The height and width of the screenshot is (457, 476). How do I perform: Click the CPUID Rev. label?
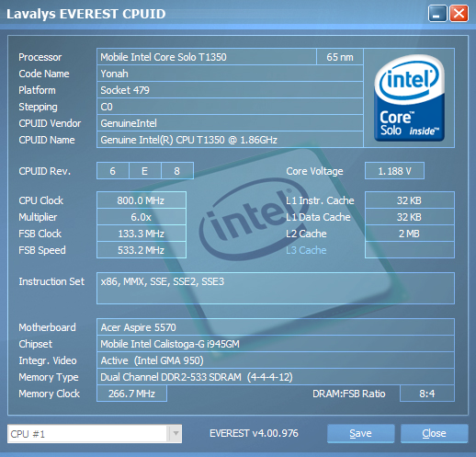44,171
